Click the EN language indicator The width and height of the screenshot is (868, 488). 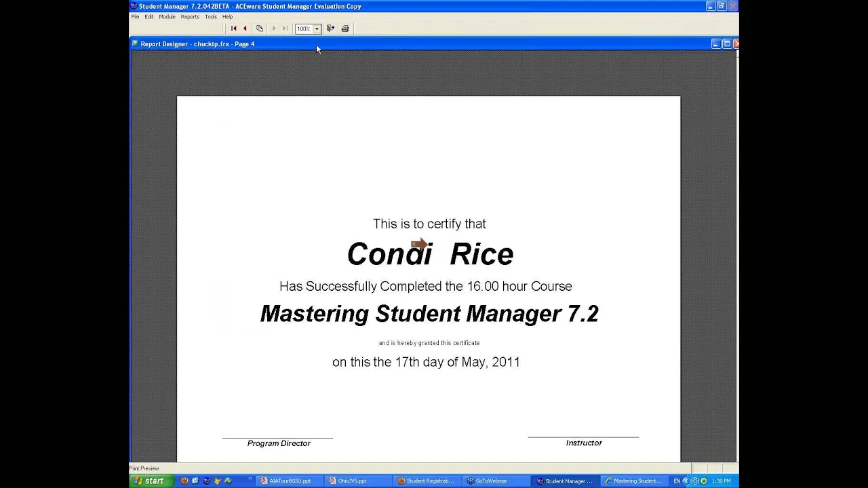[677, 481]
